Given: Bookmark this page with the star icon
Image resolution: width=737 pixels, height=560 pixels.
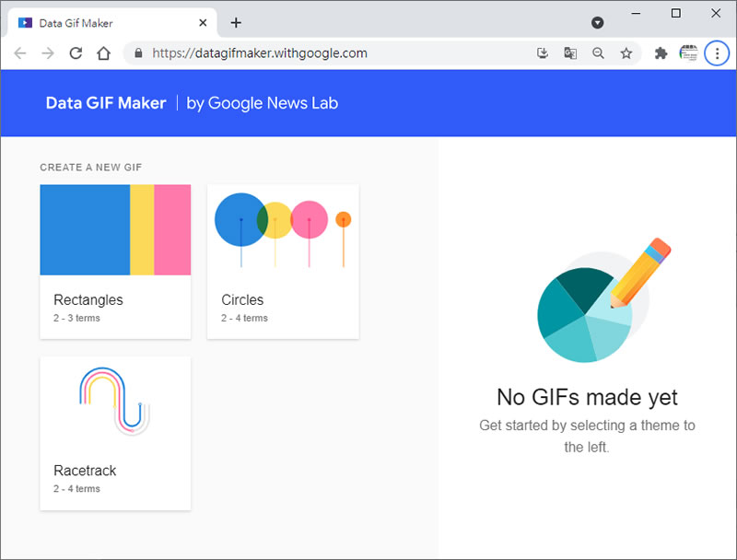Looking at the screenshot, I should [626, 53].
